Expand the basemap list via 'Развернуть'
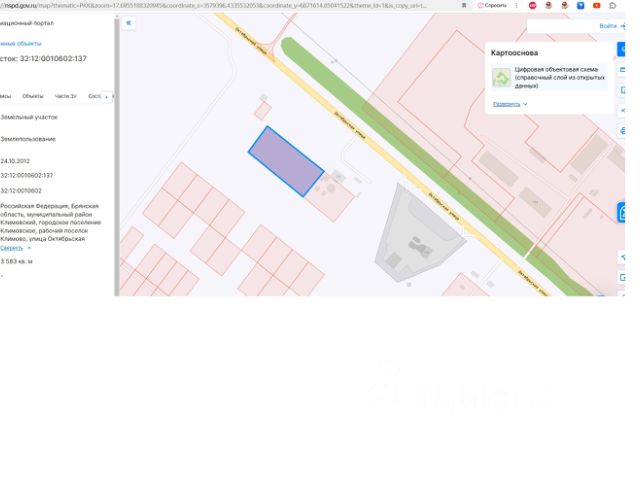The image size is (640, 480). click(507, 104)
